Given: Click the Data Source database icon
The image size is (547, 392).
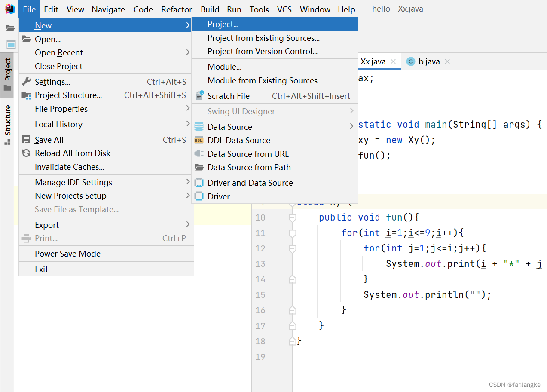Looking at the screenshot, I should click(x=199, y=127).
